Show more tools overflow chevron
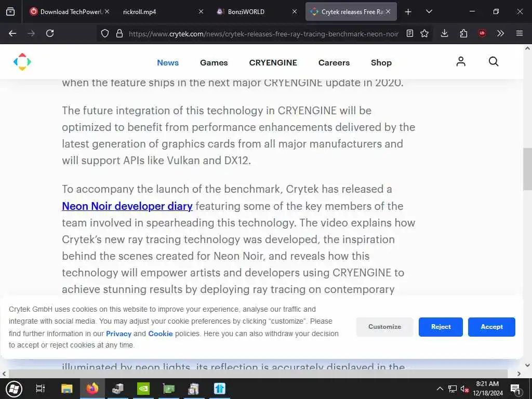The height and width of the screenshot is (399, 532). pyautogui.click(x=500, y=33)
